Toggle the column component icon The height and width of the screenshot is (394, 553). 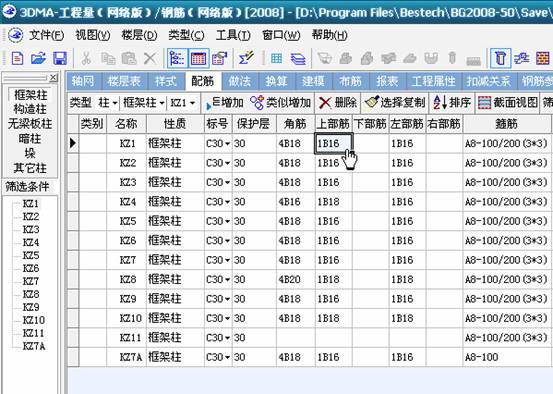click(x=500, y=58)
